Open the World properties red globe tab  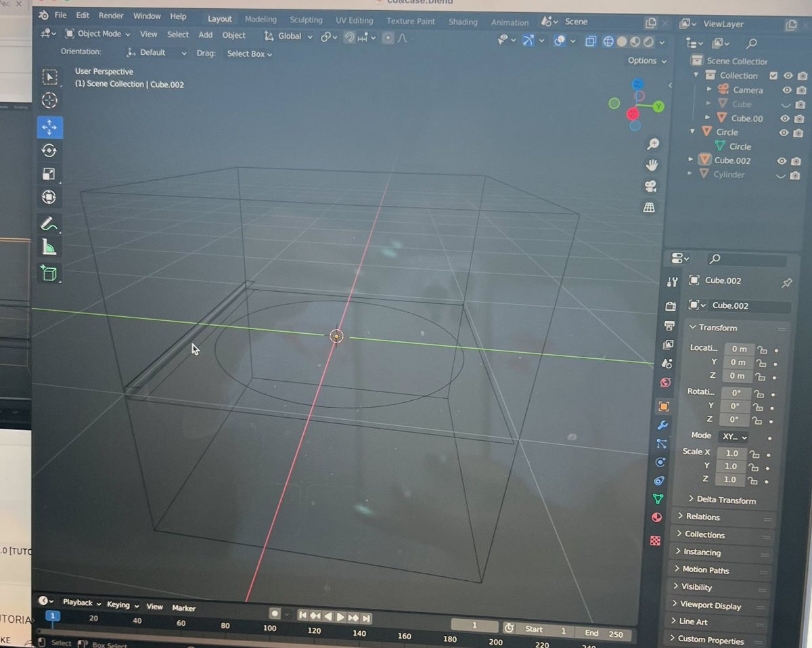point(665,383)
